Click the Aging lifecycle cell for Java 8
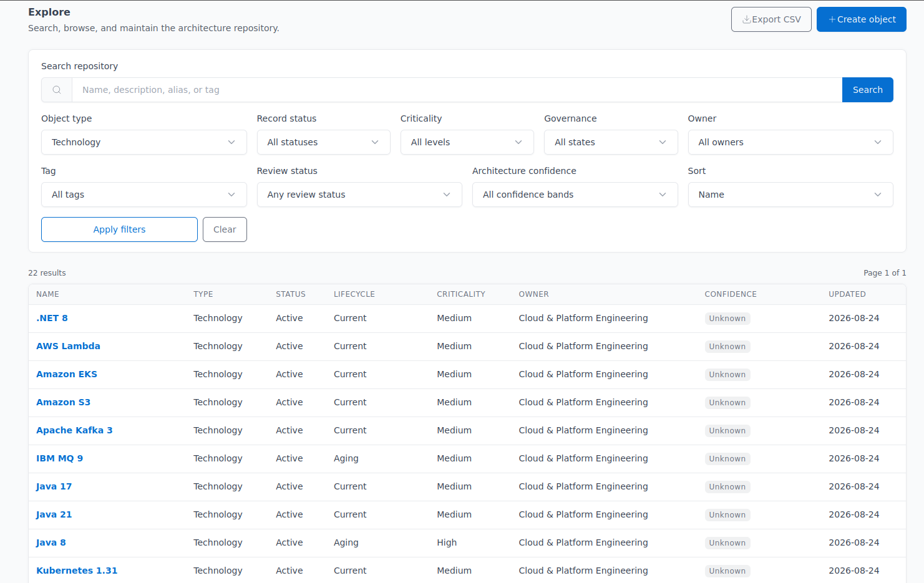 [346, 542]
